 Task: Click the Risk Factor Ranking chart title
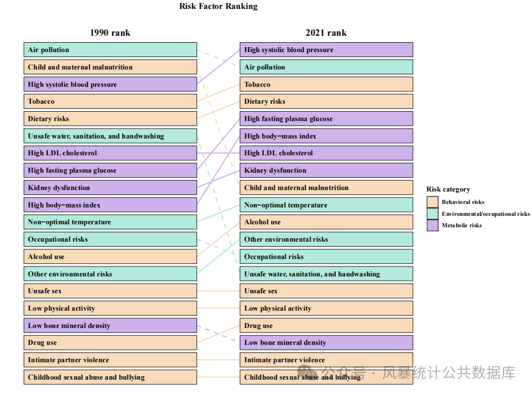(218, 6)
